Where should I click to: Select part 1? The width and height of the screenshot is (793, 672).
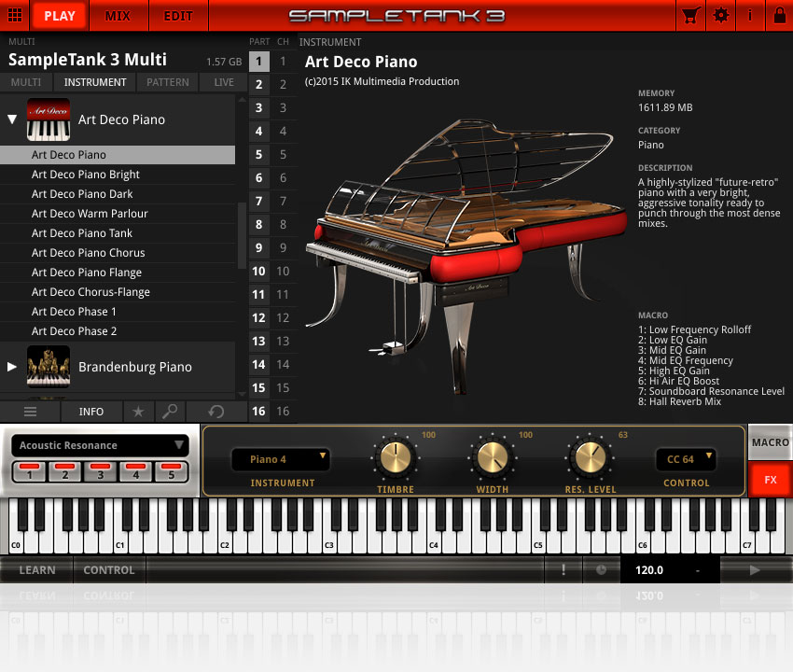tap(259, 62)
